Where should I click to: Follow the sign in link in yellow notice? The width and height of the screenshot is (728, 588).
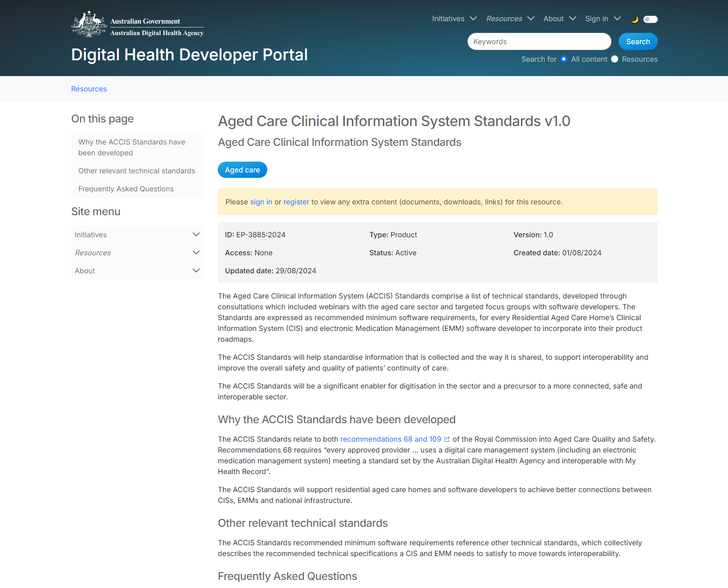click(261, 202)
